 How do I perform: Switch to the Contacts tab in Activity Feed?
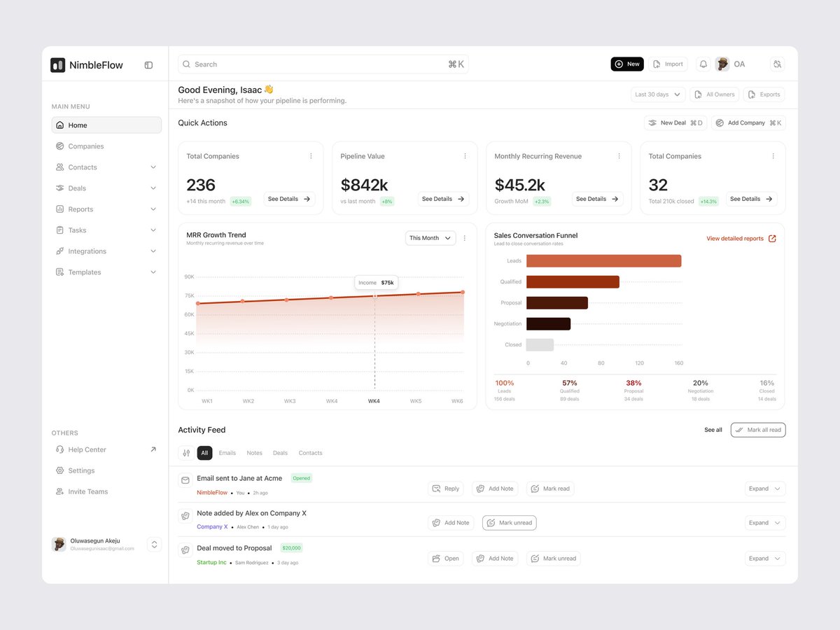pyautogui.click(x=310, y=453)
